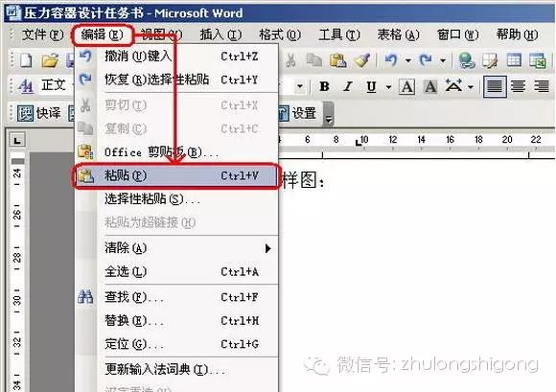Click the New blank document icon

[26, 59]
